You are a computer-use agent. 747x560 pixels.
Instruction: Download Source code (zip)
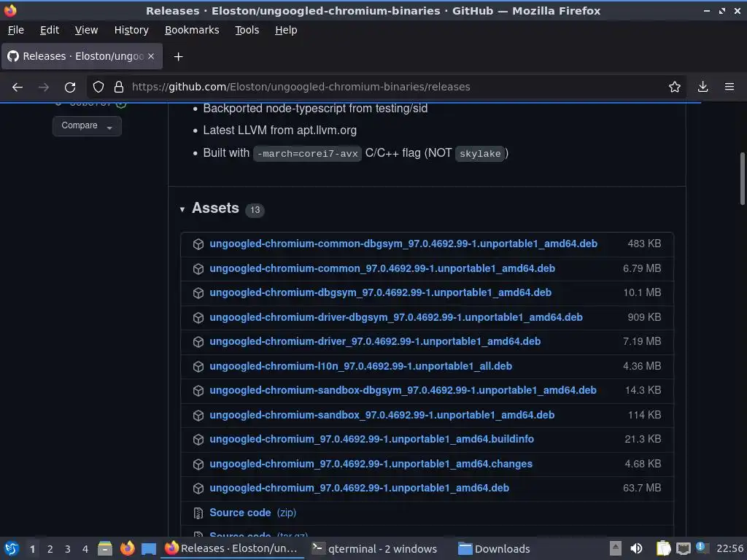pos(252,513)
